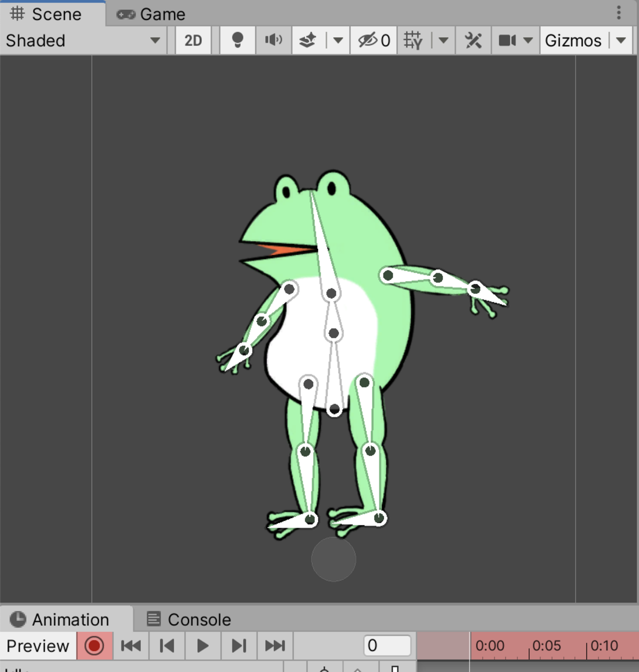Toggle the animation Preview button
639x672 pixels.
[38, 645]
